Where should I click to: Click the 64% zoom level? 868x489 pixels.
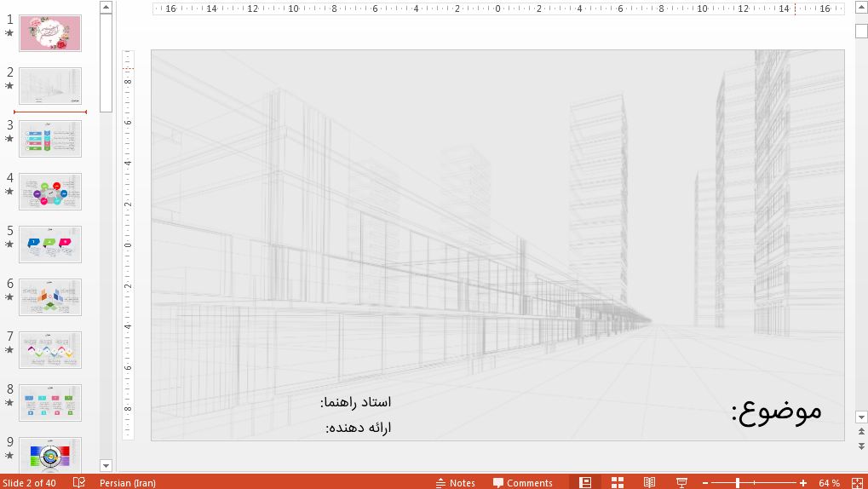pyautogui.click(x=829, y=483)
